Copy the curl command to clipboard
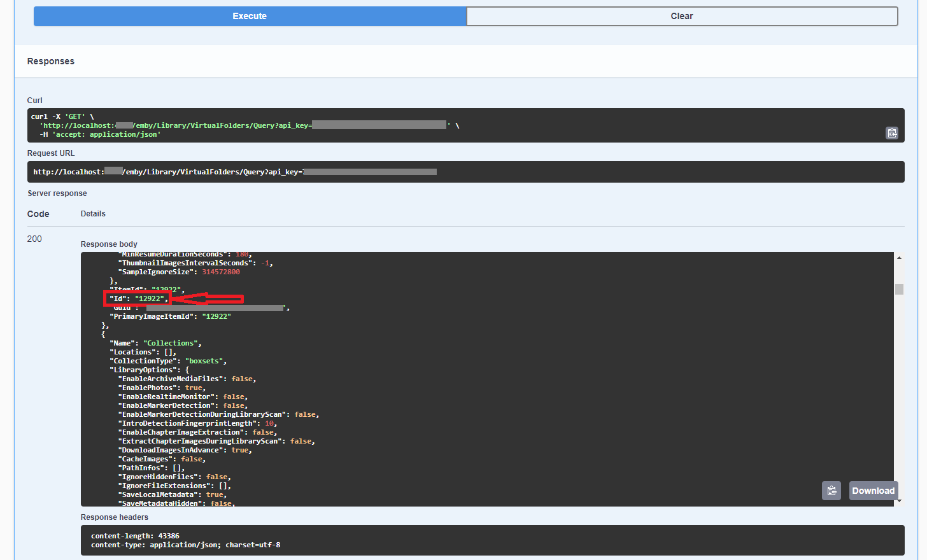The image size is (927, 560). coord(892,132)
